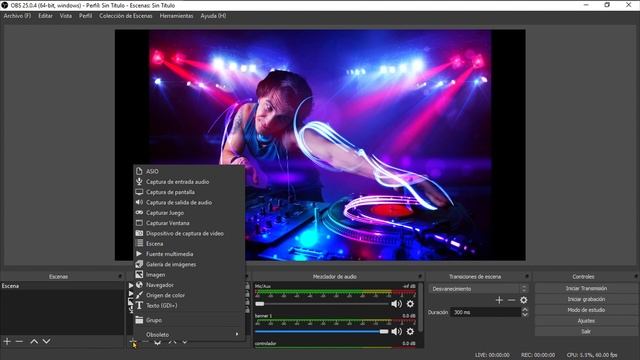The height and width of the screenshot is (360, 640).
Task: Pop out the Controles dock
Action: pyautogui.click(x=636, y=276)
